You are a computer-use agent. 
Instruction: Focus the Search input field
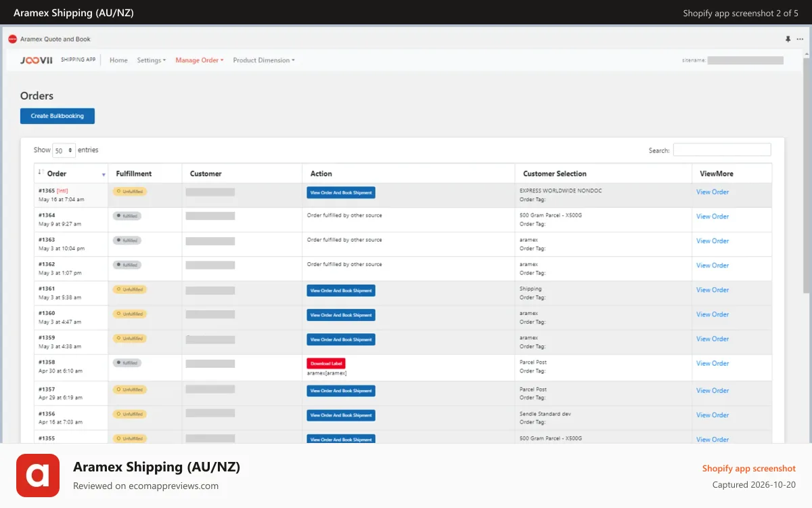tap(722, 150)
